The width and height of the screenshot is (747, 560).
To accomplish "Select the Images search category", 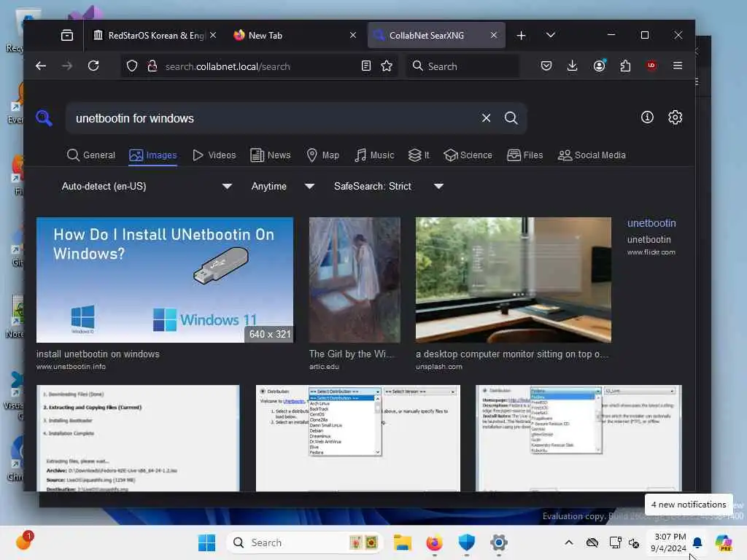I will click(153, 155).
